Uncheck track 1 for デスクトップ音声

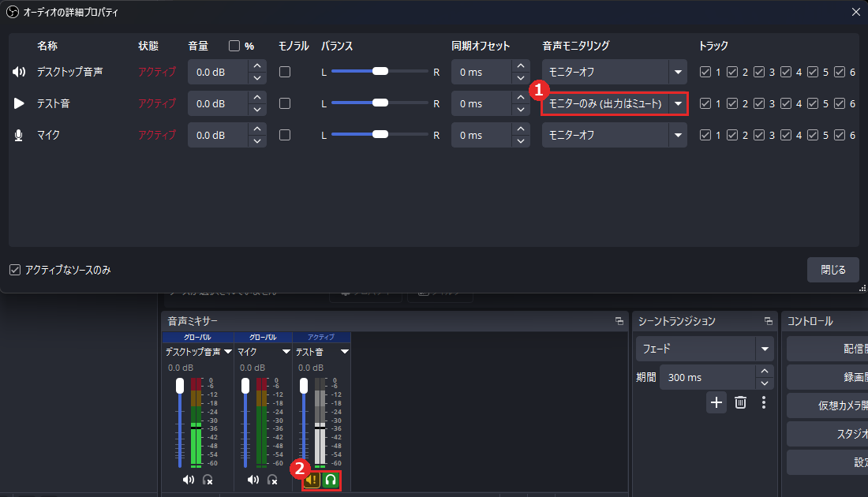pyautogui.click(x=705, y=72)
